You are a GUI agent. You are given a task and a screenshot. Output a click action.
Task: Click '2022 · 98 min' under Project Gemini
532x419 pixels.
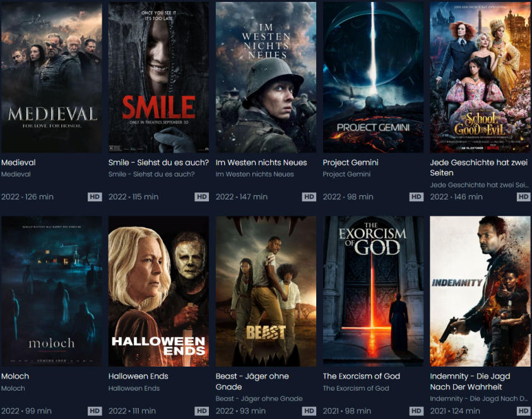click(x=348, y=197)
